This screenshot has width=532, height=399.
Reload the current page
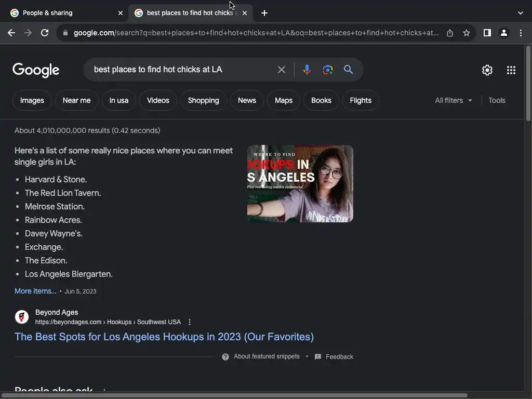[x=45, y=33]
